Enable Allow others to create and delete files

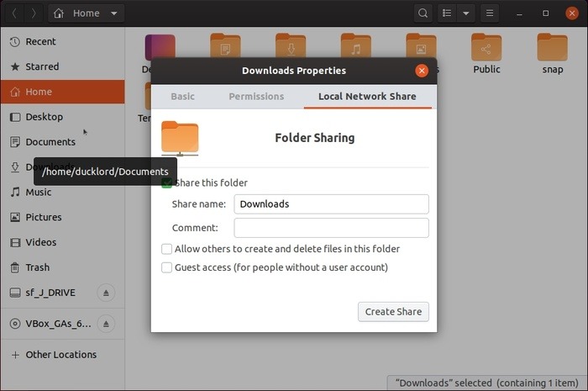166,249
